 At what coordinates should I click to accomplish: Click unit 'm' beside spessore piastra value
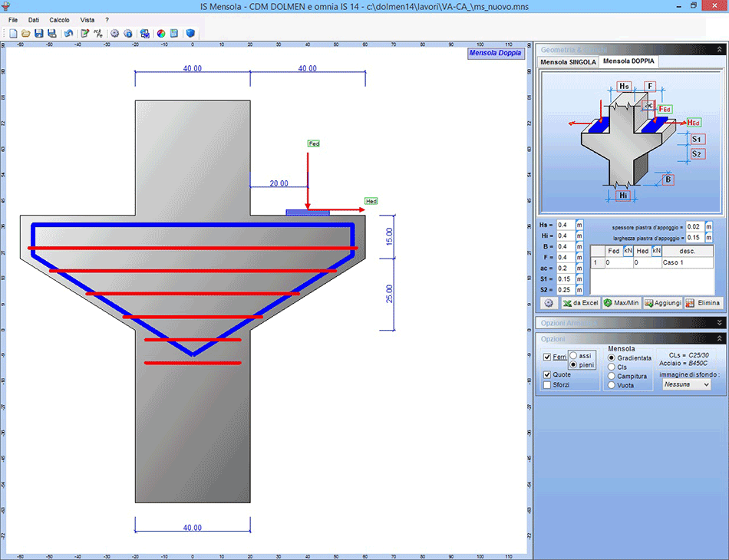[708, 227]
